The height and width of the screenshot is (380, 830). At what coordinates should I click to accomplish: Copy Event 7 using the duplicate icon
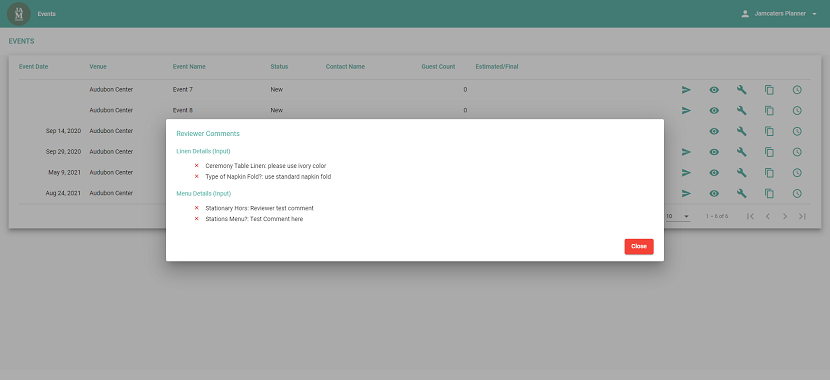(769, 90)
